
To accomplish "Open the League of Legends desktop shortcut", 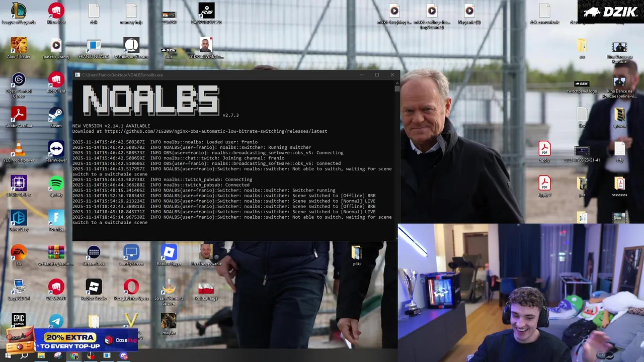I will (x=19, y=14).
